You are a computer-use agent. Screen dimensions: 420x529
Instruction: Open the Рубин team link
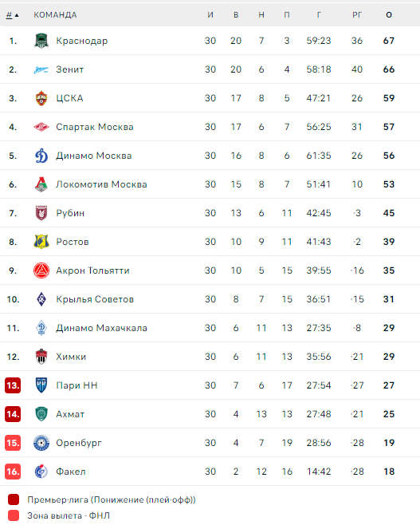pyautogui.click(x=70, y=213)
